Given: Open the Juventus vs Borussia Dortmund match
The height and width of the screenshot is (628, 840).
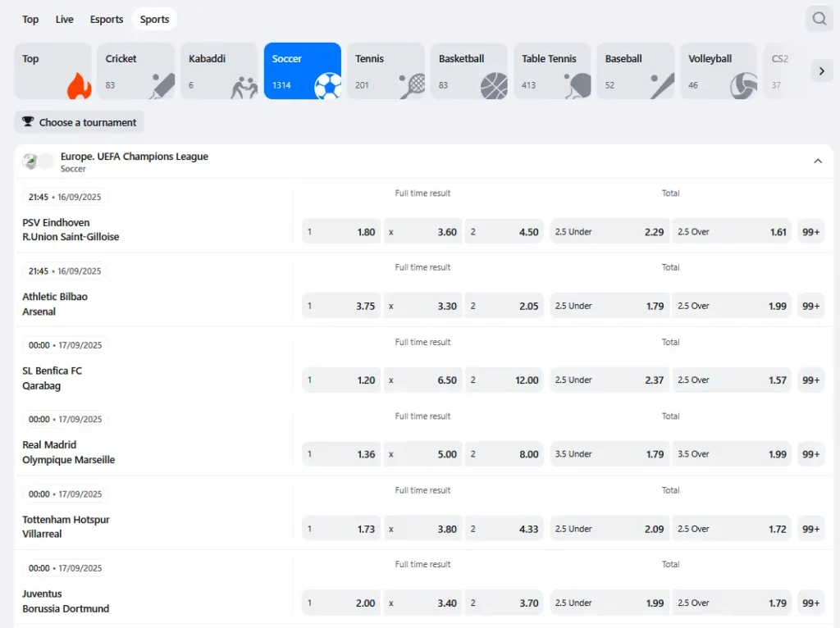Looking at the screenshot, I should point(66,601).
